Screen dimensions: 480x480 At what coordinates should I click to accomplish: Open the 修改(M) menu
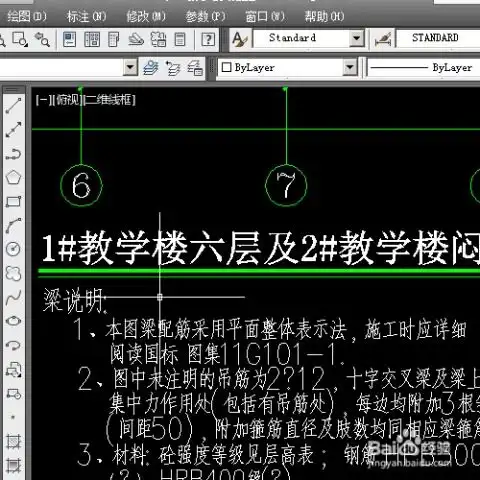[146, 16]
